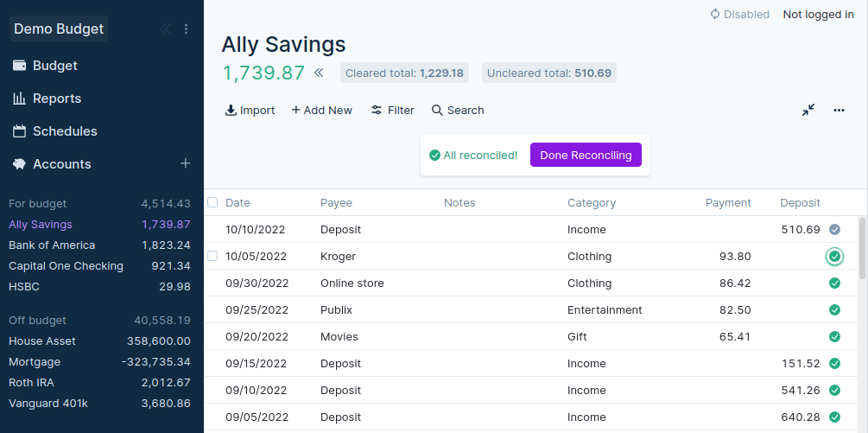Open Demo Budget name menu

(x=59, y=29)
